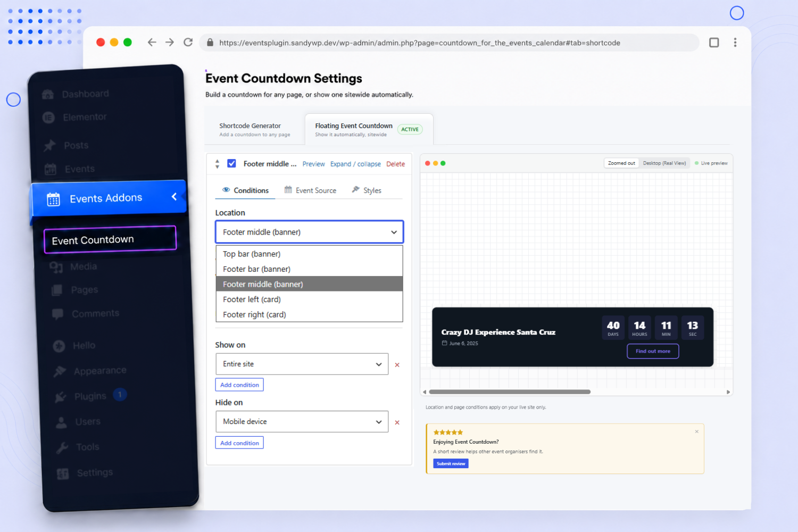Screen dimensions: 798x532
Task: Open Comments in the sidebar
Action: [95, 314]
